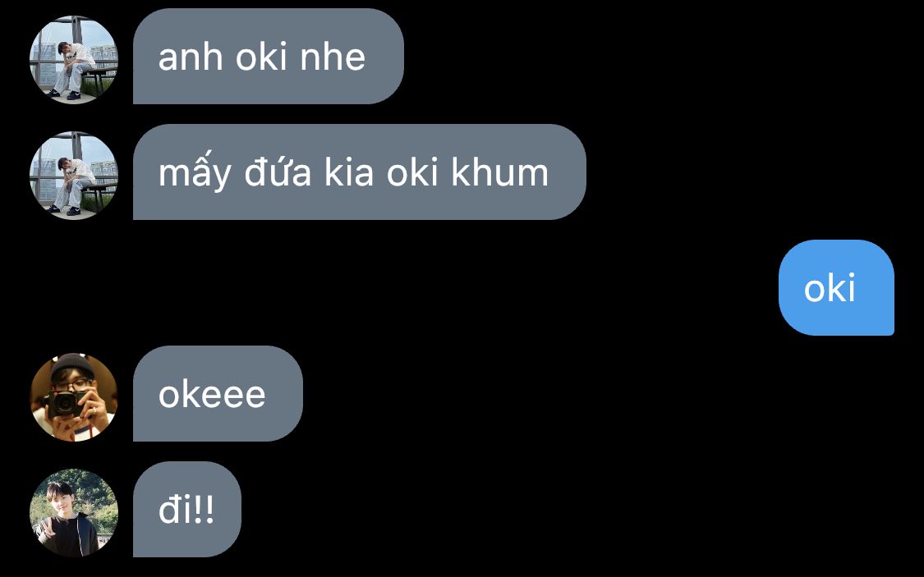Screen dimensions: 924x577
Task: Click the camera held in the third avatar
Action: pos(66,405)
